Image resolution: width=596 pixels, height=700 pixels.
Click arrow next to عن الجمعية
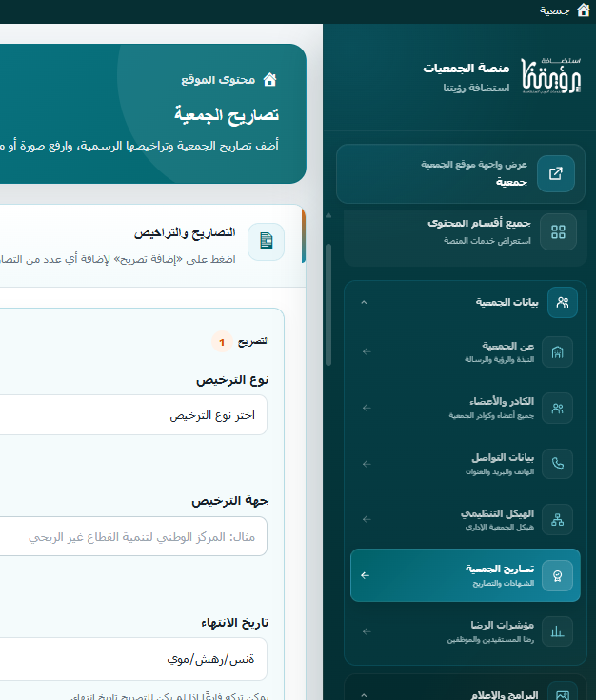point(367,351)
